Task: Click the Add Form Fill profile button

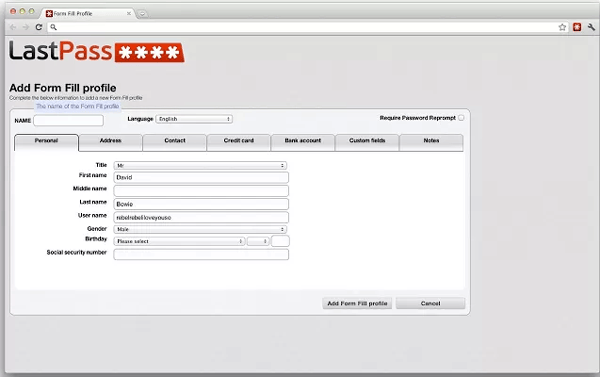Action: click(357, 304)
